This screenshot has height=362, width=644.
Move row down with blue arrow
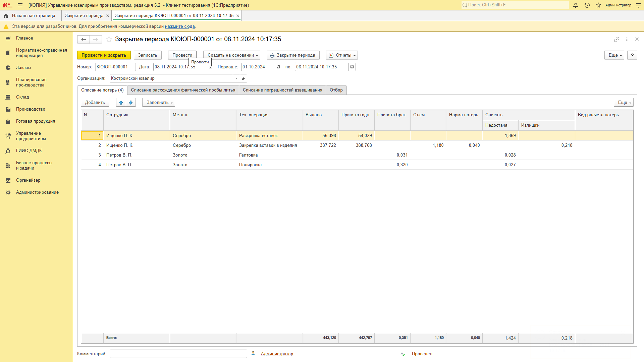tap(131, 103)
